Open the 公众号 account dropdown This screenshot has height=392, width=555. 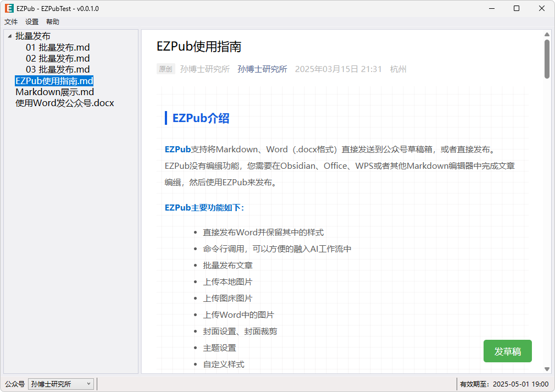coord(61,384)
